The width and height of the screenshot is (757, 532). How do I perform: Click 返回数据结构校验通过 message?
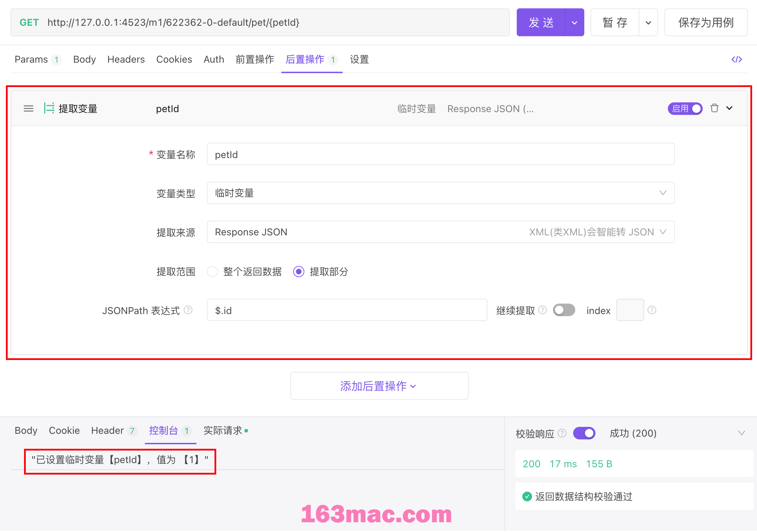584,496
